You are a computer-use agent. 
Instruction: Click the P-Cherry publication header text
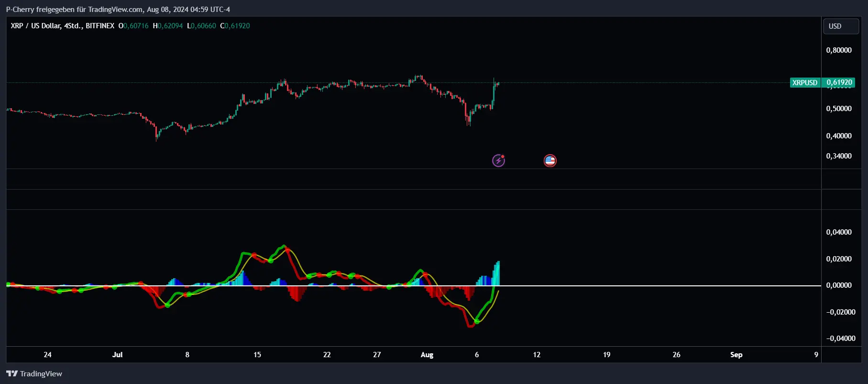118,10
